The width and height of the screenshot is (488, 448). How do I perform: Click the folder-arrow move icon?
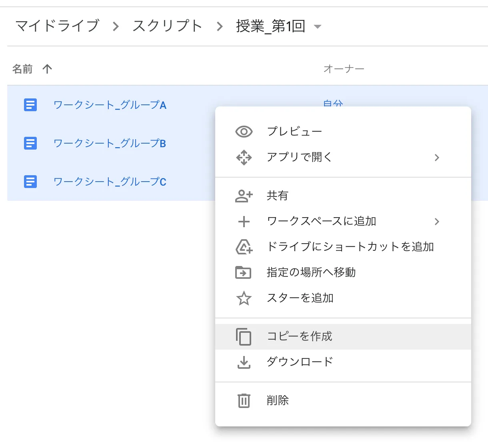pyautogui.click(x=243, y=272)
